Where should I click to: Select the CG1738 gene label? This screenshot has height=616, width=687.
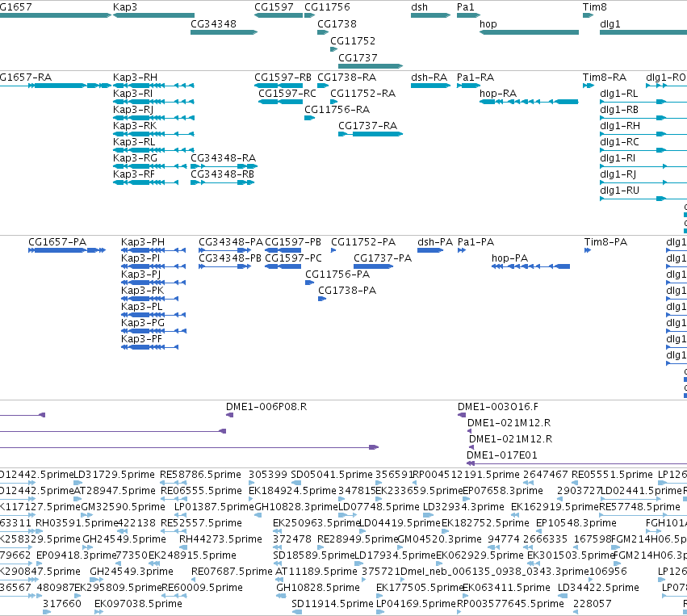point(337,24)
